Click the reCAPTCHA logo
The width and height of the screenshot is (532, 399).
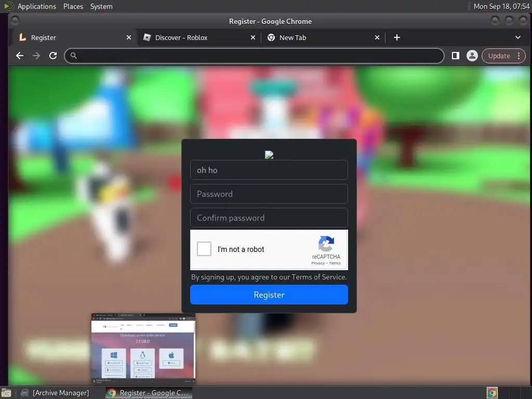coord(326,243)
